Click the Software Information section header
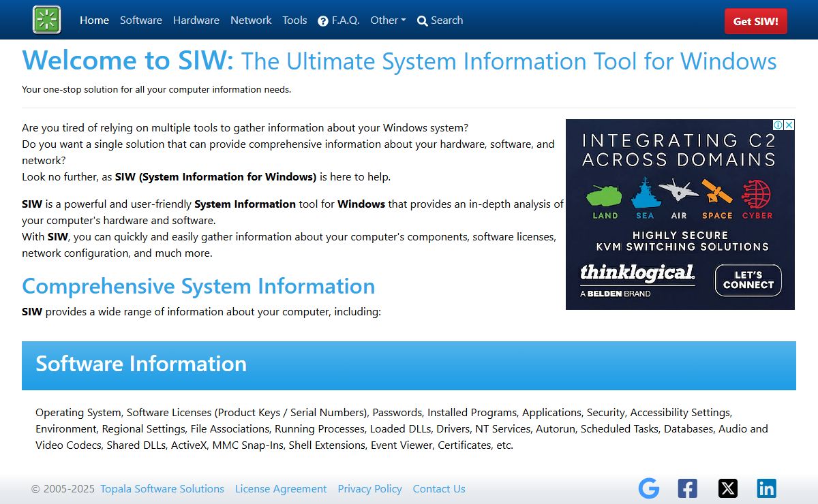 coord(409,366)
